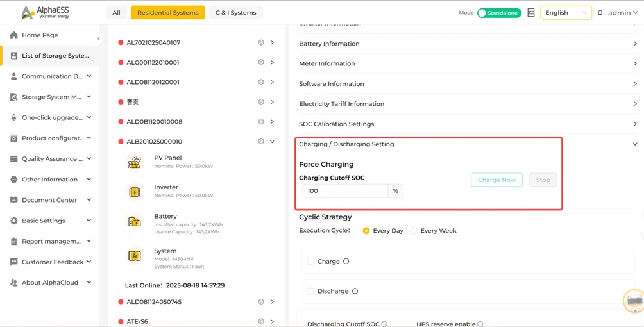Click the Document Center icon
The image size is (644, 327).
(x=14, y=200)
